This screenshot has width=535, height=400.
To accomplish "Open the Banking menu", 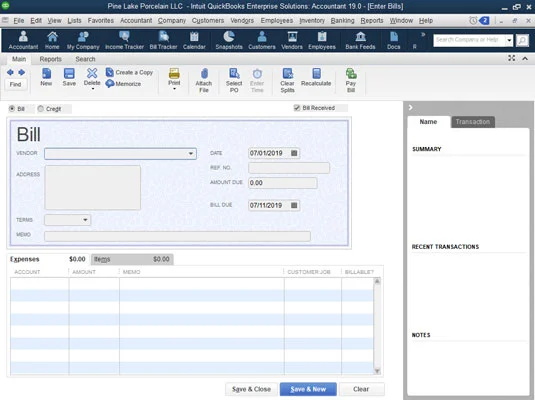I will point(343,20).
